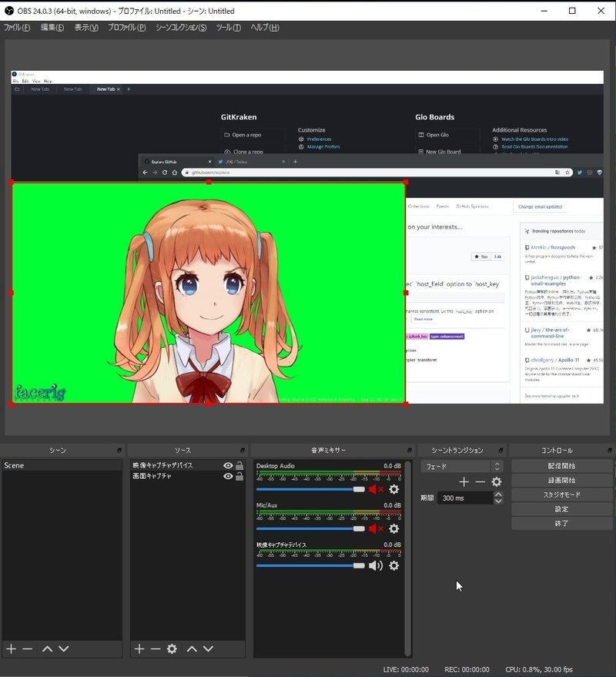Screen dimensions: 616x677
Task: Mute 映像キャプチャデバイス speaker icon
Action: pyautogui.click(x=376, y=565)
